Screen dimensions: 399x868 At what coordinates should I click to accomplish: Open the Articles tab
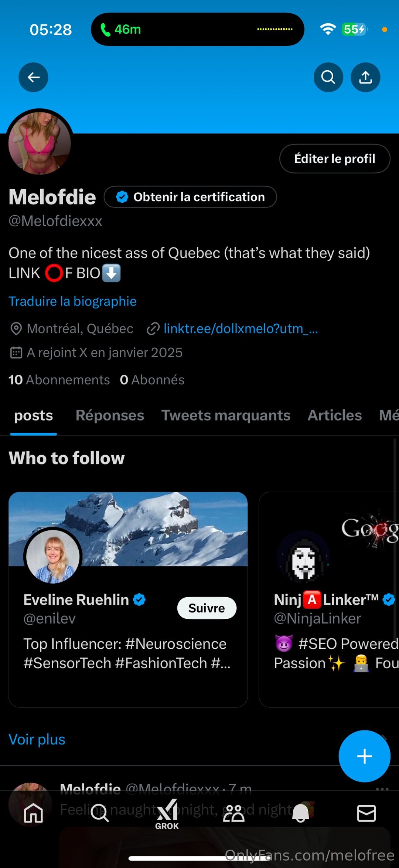[x=334, y=415]
